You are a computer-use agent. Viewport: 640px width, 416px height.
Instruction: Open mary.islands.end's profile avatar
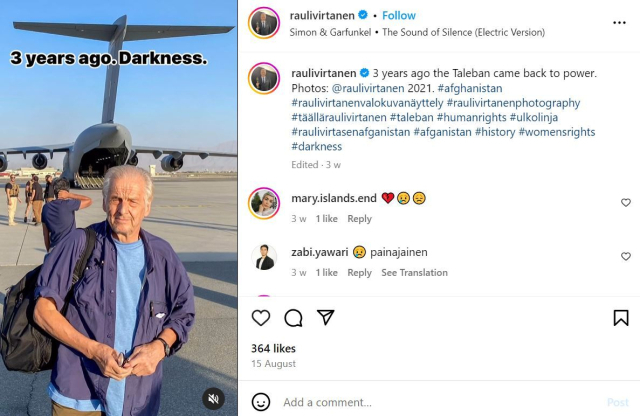tap(264, 203)
